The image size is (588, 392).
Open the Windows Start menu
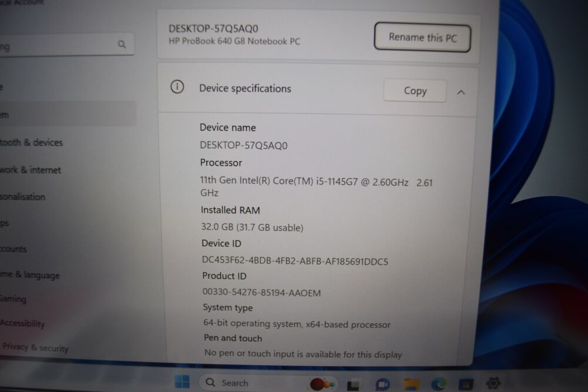click(x=182, y=382)
